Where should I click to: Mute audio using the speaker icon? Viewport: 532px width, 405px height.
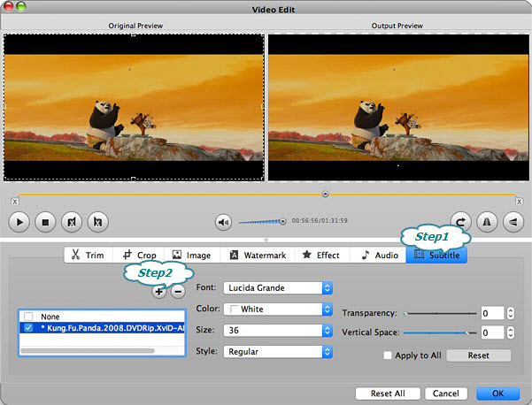(x=223, y=222)
